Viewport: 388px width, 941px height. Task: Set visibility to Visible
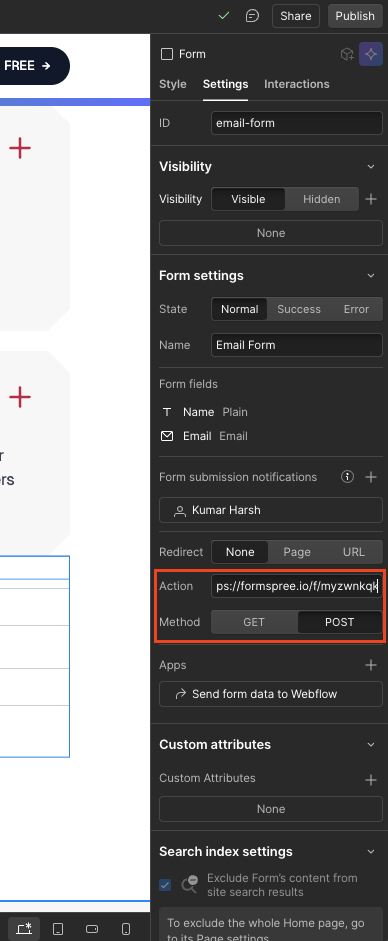[248, 199]
